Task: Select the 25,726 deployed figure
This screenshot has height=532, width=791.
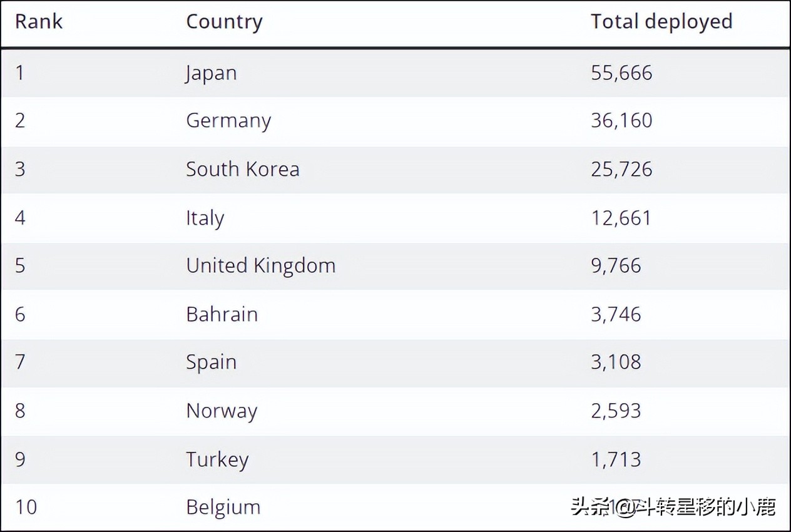Action: click(x=621, y=169)
